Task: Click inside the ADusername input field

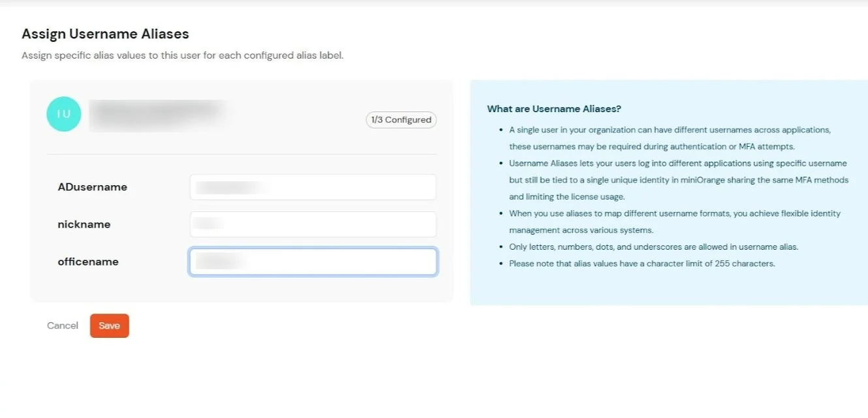Action: coord(313,187)
